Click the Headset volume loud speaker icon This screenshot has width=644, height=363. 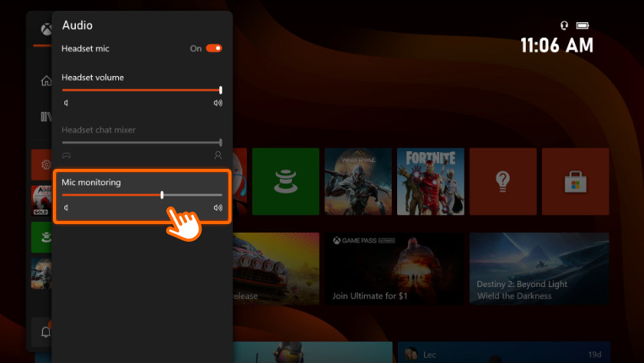click(218, 103)
